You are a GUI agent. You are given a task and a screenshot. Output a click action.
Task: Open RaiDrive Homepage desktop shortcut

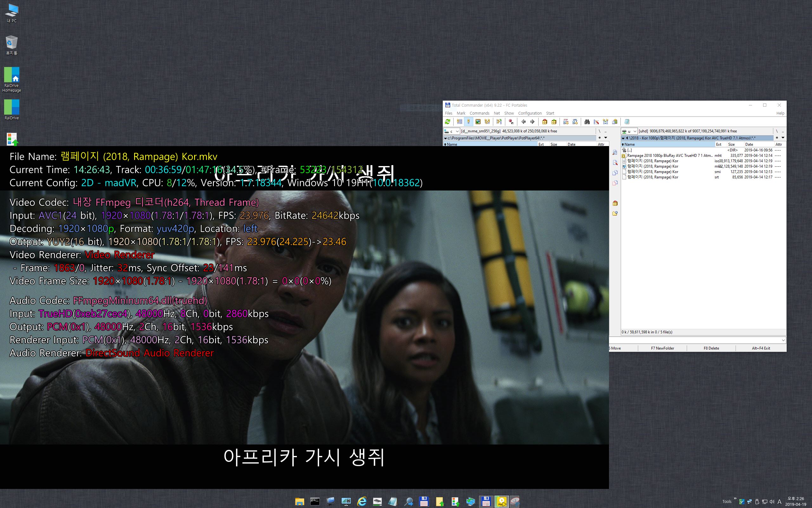tap(12, 80)
